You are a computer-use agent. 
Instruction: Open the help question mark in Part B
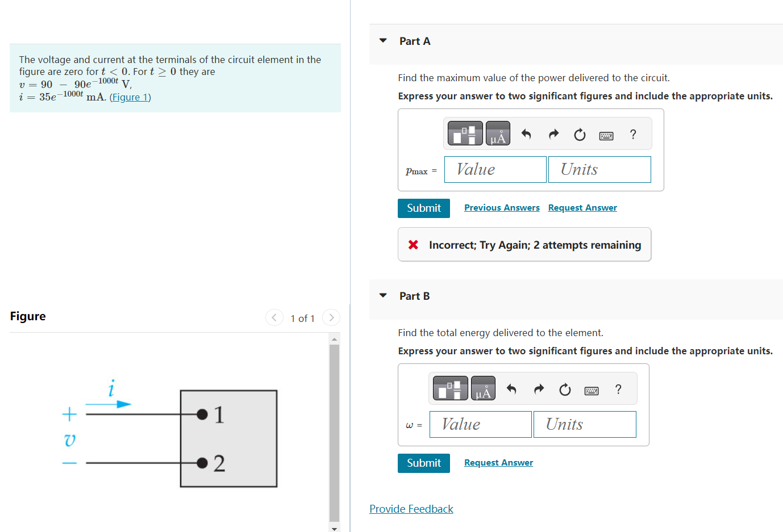tap(618, 389)
